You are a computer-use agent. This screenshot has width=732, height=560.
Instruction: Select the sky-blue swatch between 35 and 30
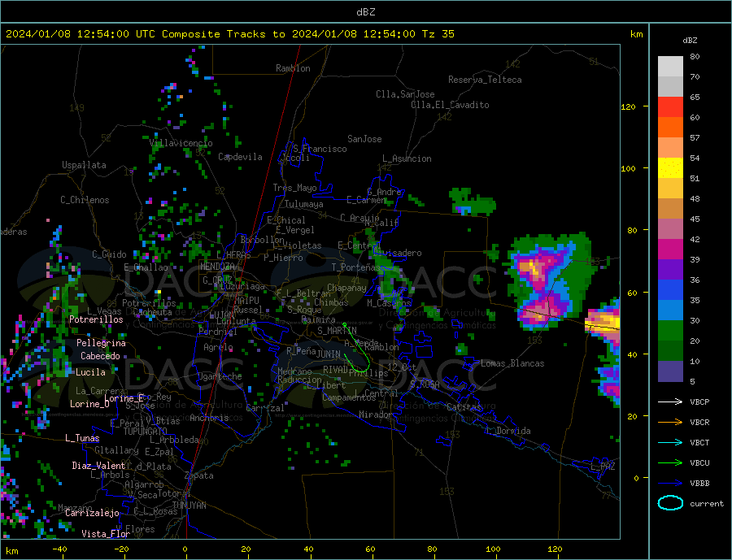(670, 310)
